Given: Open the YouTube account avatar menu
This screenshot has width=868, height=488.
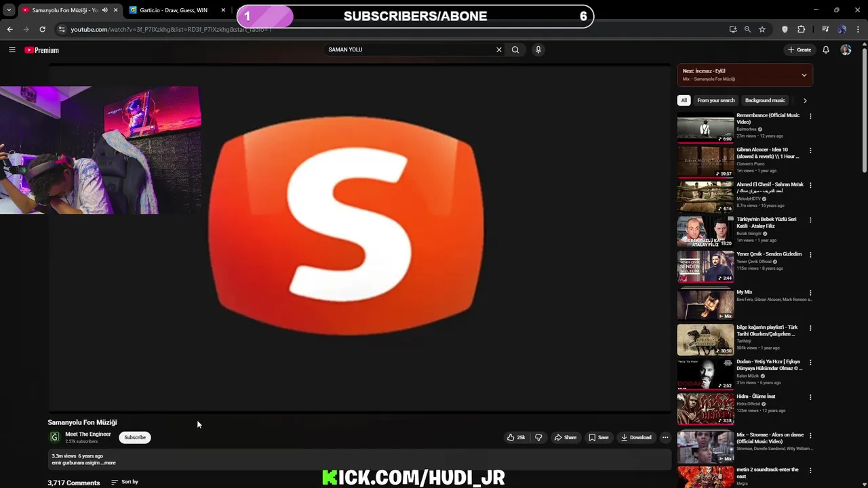Looking at the screenshot, I should coord(846,49).
